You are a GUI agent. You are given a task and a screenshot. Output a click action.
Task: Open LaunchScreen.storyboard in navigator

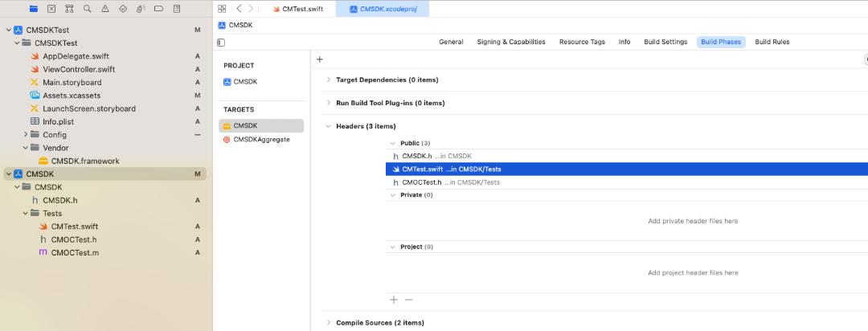coord(89,108)
